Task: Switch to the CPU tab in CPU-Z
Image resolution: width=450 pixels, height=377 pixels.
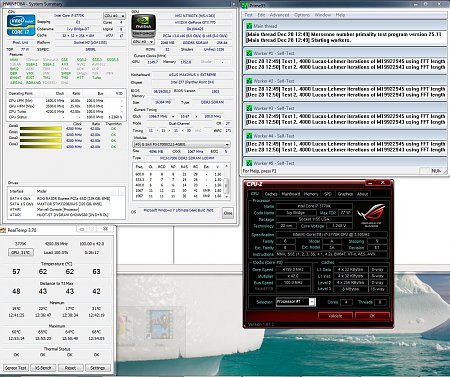Action: coord(255,194)
